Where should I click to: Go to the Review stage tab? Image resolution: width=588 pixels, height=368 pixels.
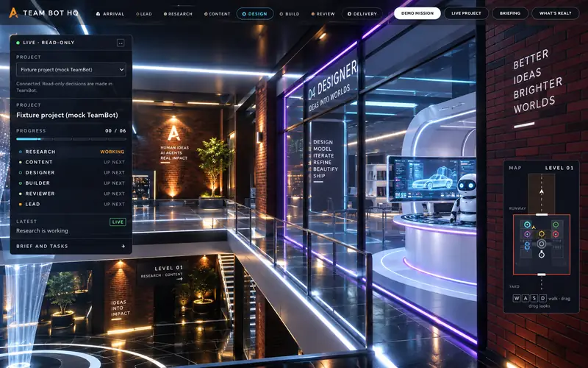click(x=323, y=14)
